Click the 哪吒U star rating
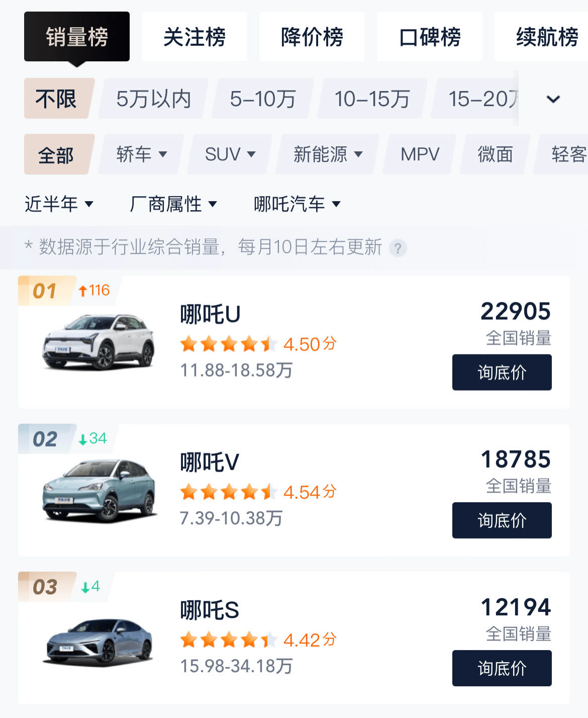This screenshot has width=588, height=718. (229, 344)
